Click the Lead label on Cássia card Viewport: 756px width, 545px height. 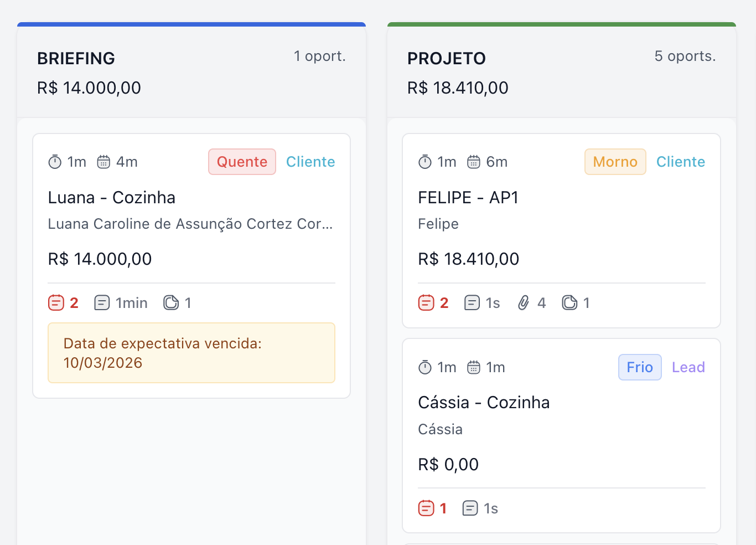(x=688, y=367)
